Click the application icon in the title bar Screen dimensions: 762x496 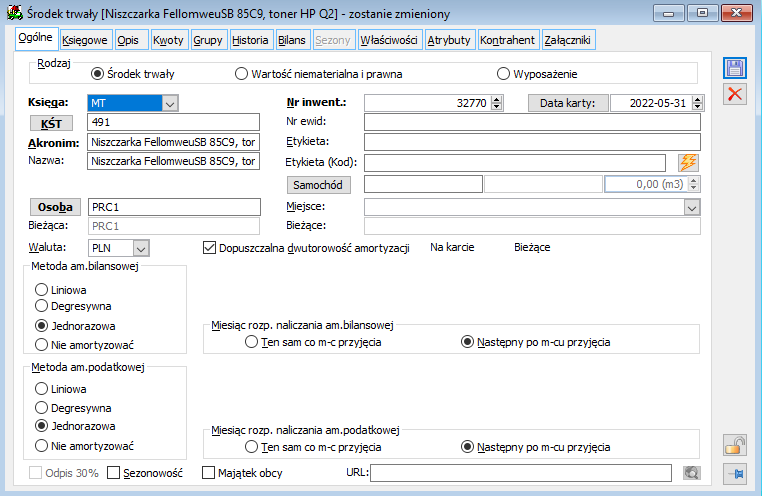tap(15, 13)
